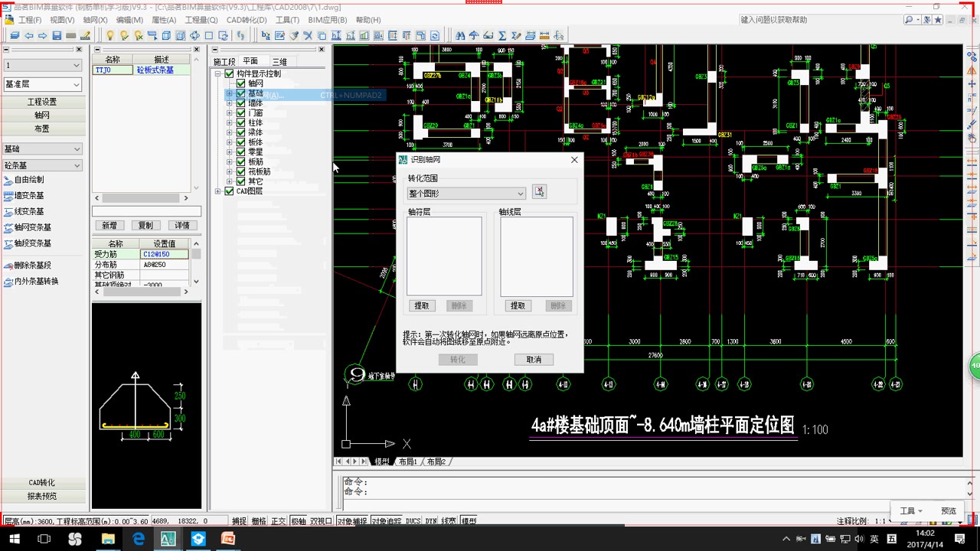Viewport: 980px width, 551px height.
Task: Open the PowerPoint app on the taskbar
Action: [228, 539]
